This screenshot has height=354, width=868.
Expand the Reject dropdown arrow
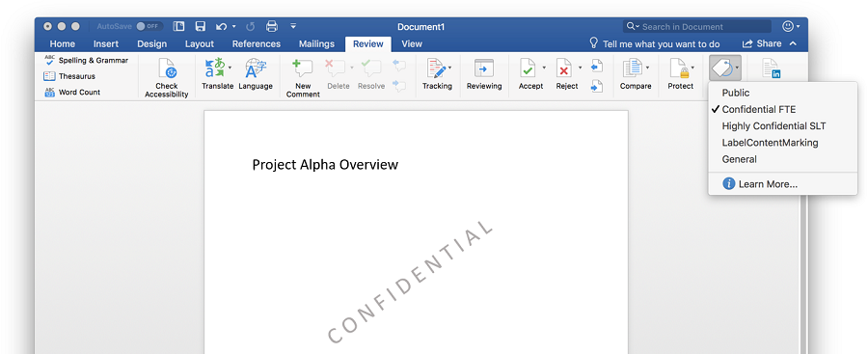tap(581, 68)
